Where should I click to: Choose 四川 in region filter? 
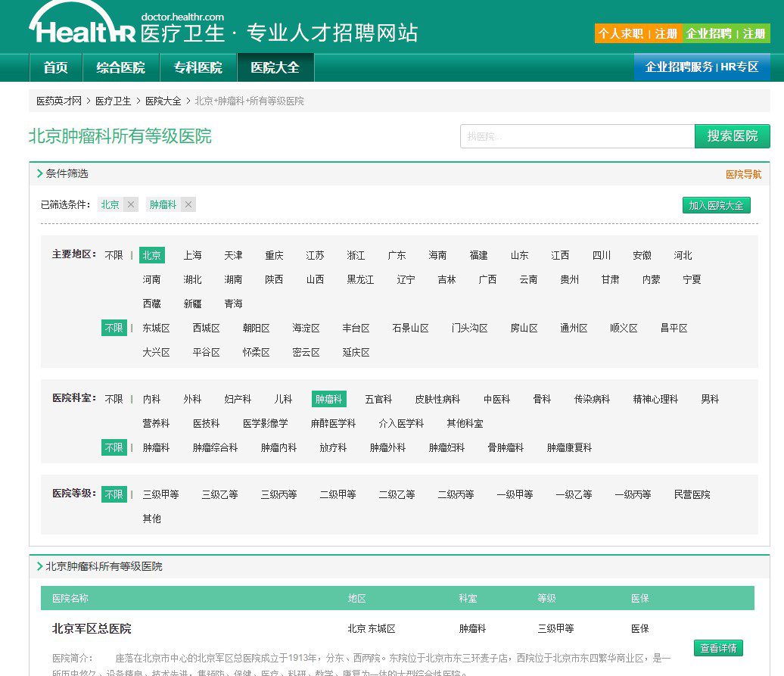(602, 256)
